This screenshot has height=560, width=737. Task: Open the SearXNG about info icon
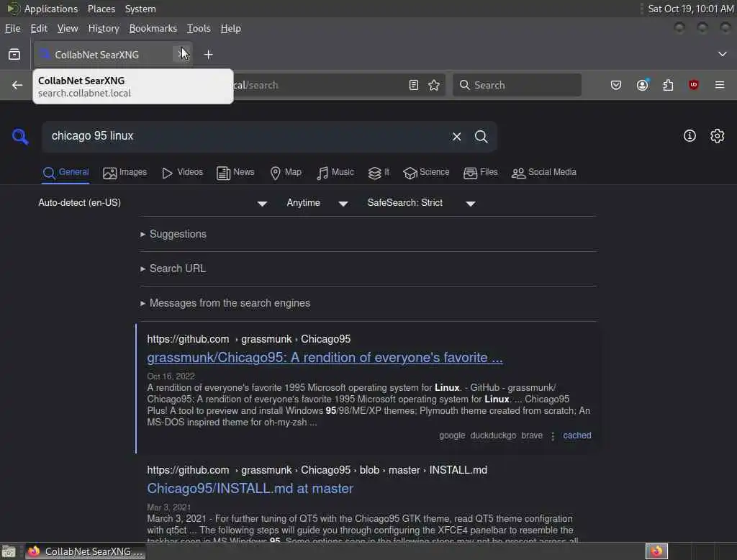click(x=689, y=136)
